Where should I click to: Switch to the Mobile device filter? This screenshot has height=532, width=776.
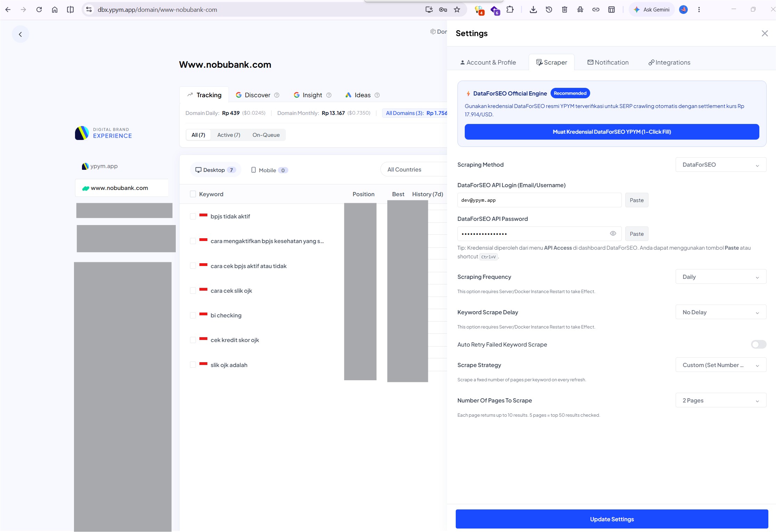click(269, 170)
